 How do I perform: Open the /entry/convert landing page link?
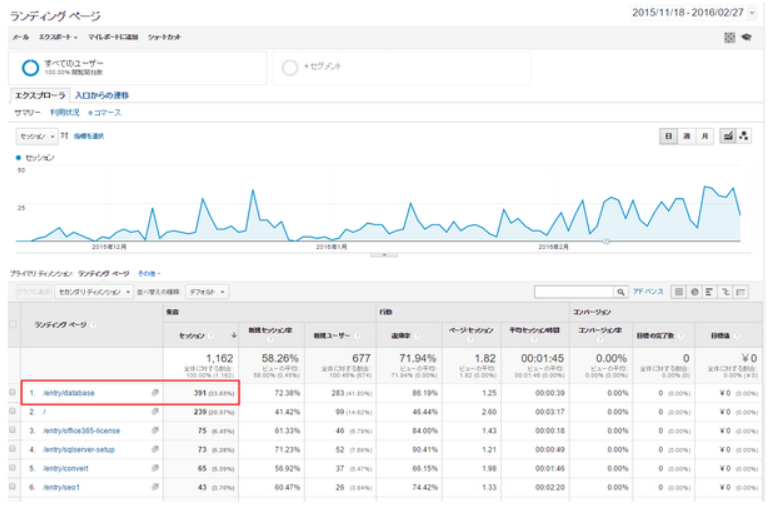66,469
